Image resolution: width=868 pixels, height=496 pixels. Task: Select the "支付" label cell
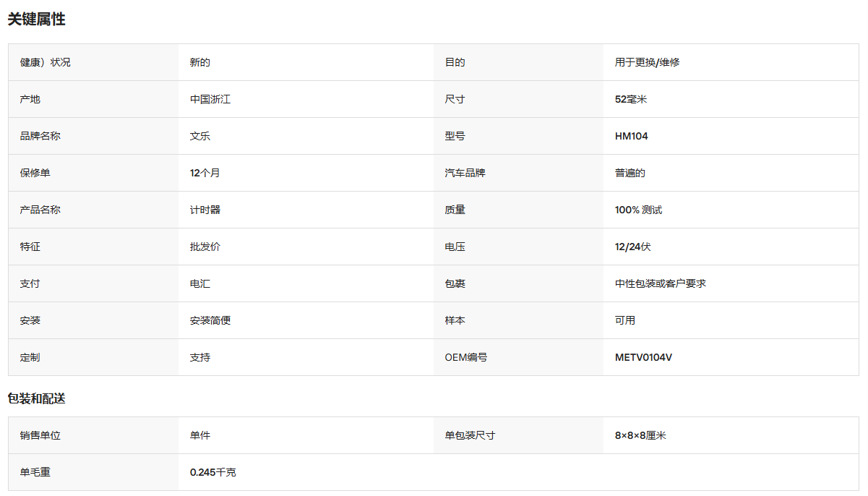93,283
